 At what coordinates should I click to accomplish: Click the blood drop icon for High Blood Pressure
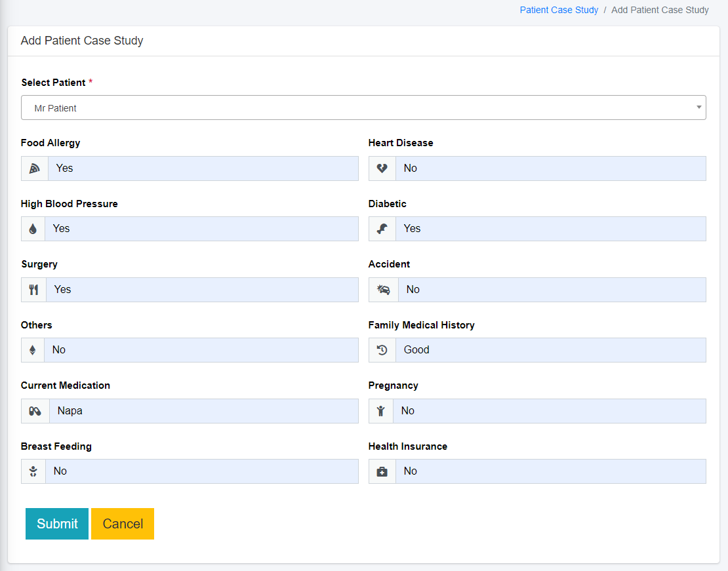33,229
